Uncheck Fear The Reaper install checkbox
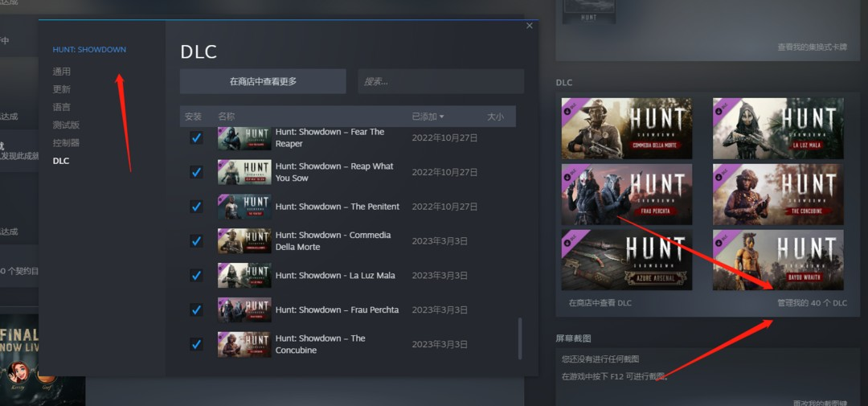868x406 pixels. click(196, 137)
